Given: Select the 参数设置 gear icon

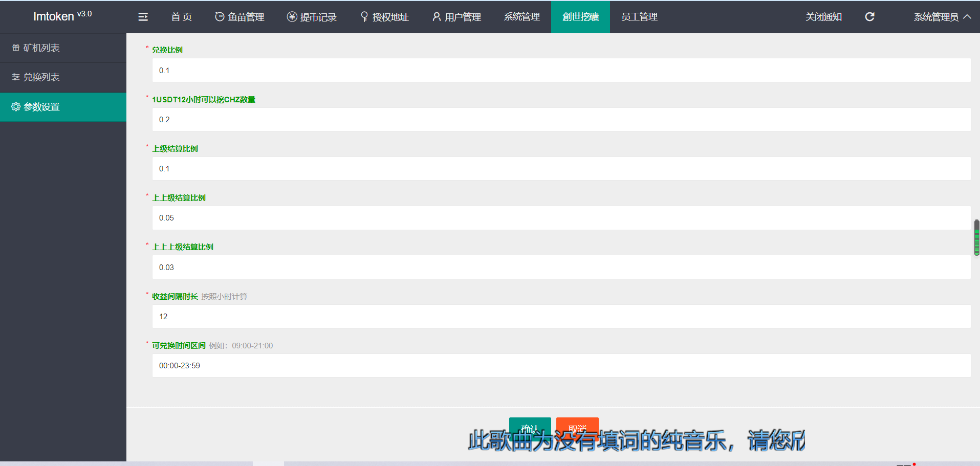Looking at the screenshot, I should tap(16, 107).
